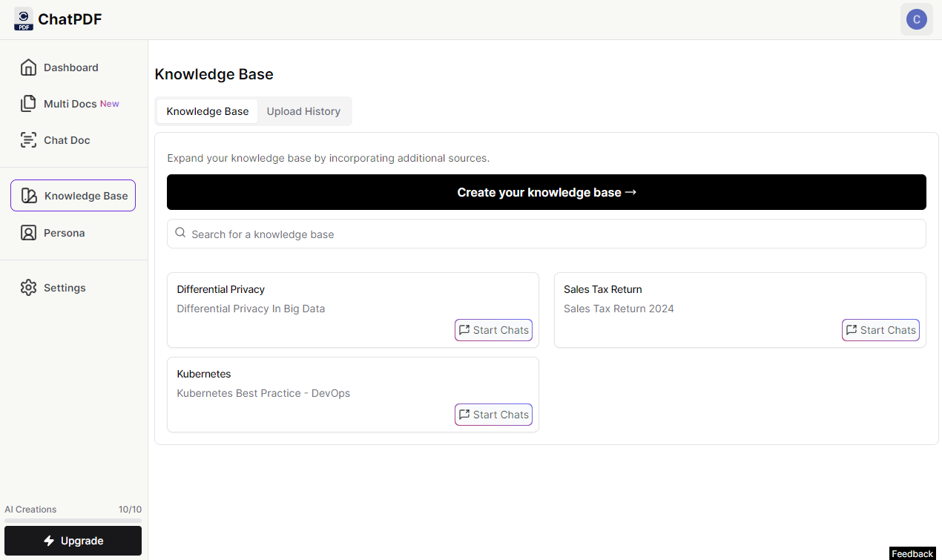The width and height of the screenshot is (942, 560).
Task: Click 'Differential Privacy In Big Data' description
Action: (251, 309)
